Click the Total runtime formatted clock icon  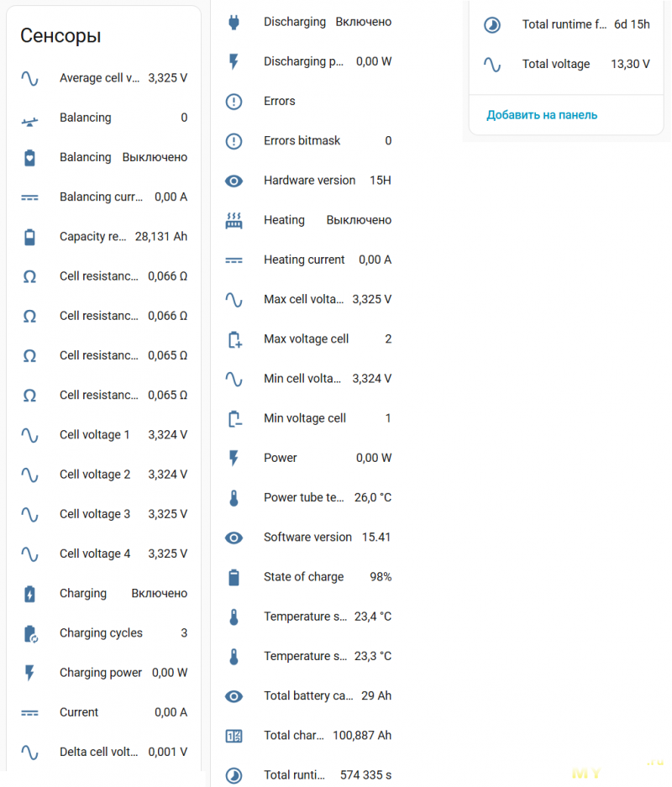(492, 24)
